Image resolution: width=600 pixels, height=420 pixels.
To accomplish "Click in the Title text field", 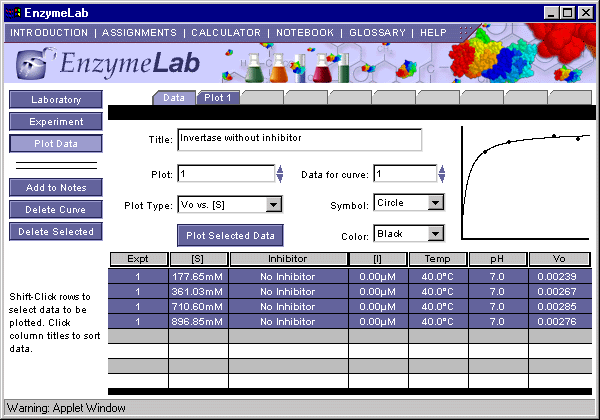I will [x=299, y=139].
